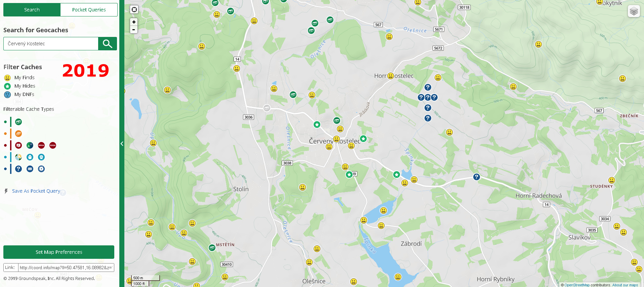Viewport: 644px width, 287px height.
Task: Zoom out with the minus button
Action: click(x=134, y=30)
